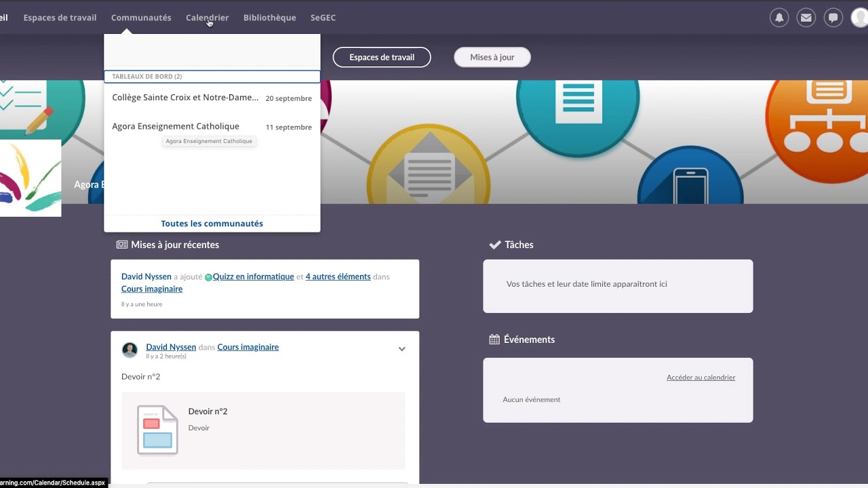Open the Bibliothèque menu item
Screen dimensions: 868x488
pyautogui.click(x=270, y=18)
